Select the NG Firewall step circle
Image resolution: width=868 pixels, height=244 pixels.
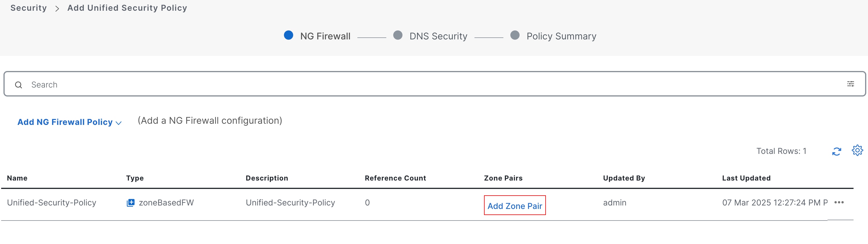click(x=289, y=35)
